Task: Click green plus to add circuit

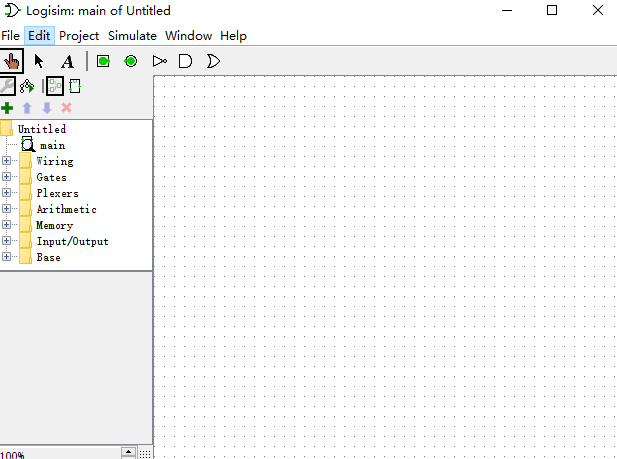Action: (x=7, y=108)
